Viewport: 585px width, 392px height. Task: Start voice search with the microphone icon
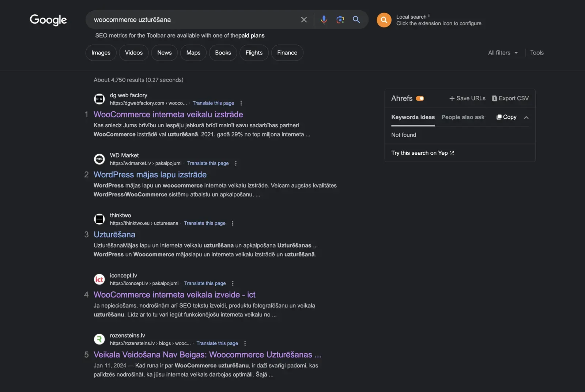(324, 20)
